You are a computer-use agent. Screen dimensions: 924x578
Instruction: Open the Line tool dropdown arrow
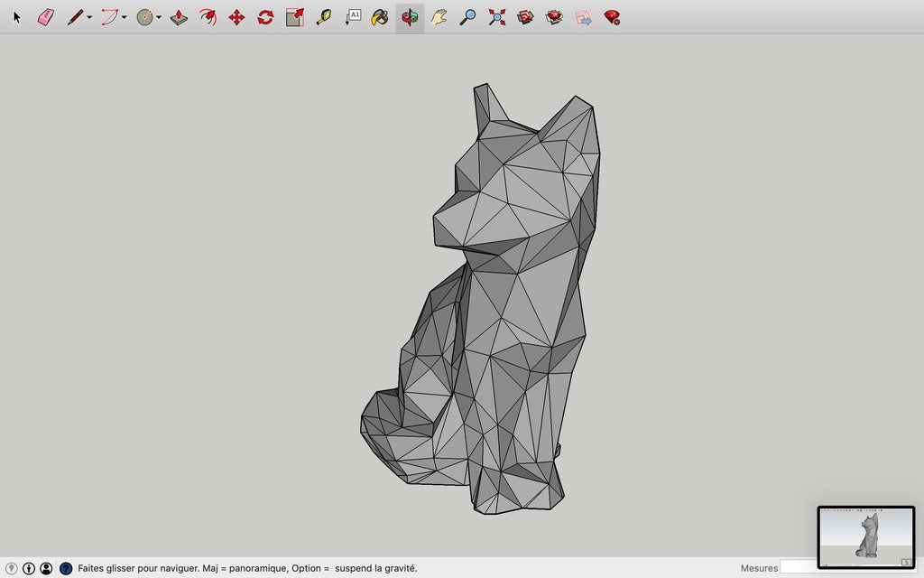pyautogui.click(x=88, y=16)
